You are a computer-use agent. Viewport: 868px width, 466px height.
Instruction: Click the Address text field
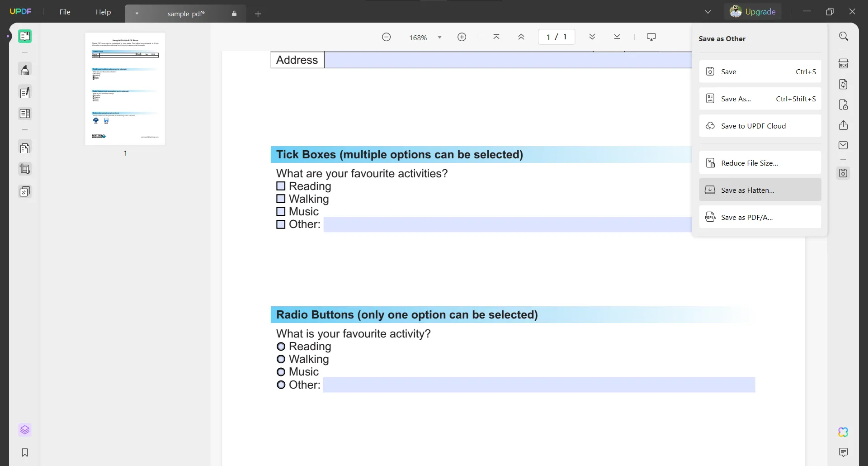coord(508,60)
